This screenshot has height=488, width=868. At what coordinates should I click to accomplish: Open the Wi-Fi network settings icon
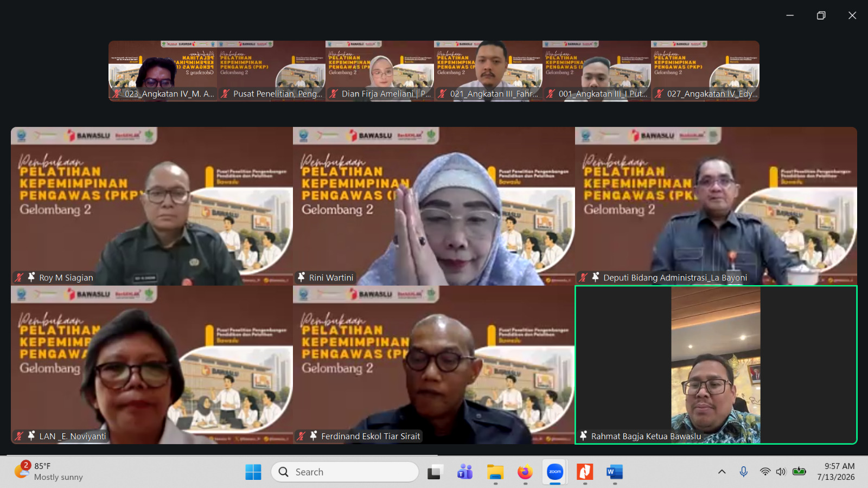click(x=765, y=472)
